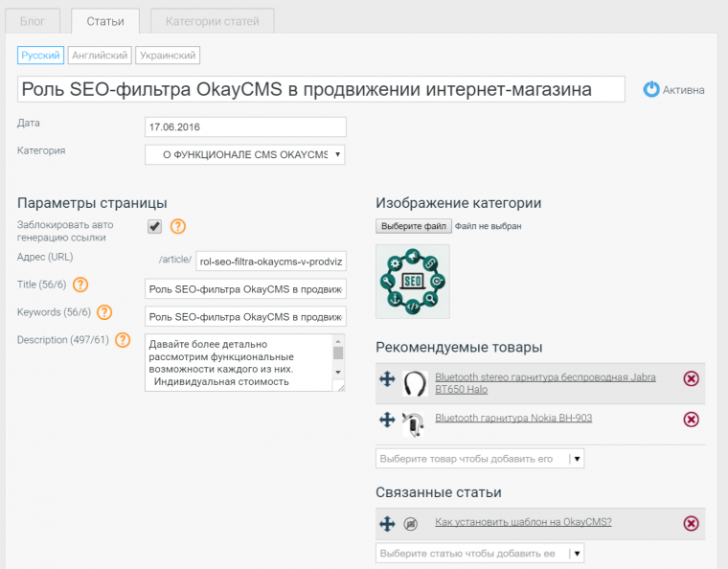Delete related article about installing template
The height and width of the screenshot is (569, 728).
(x=691, y=523)
